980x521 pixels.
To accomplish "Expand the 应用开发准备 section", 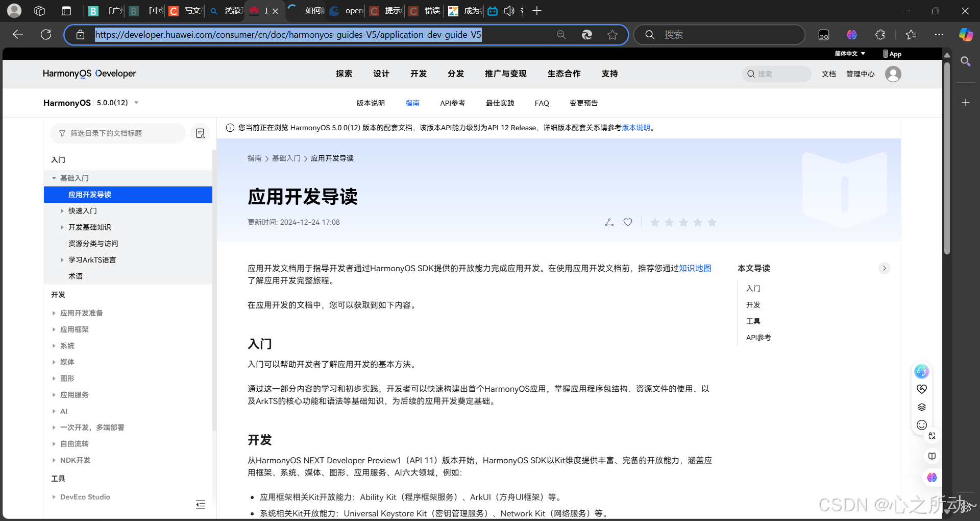I will click(x=54, y=313).
